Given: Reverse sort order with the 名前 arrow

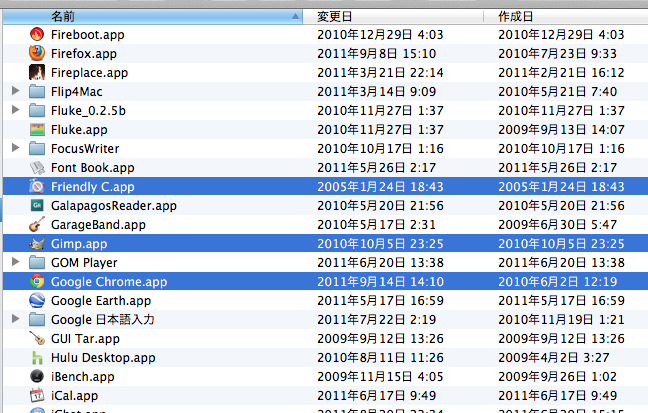Looking at the screenshot, I should [295, 17].
